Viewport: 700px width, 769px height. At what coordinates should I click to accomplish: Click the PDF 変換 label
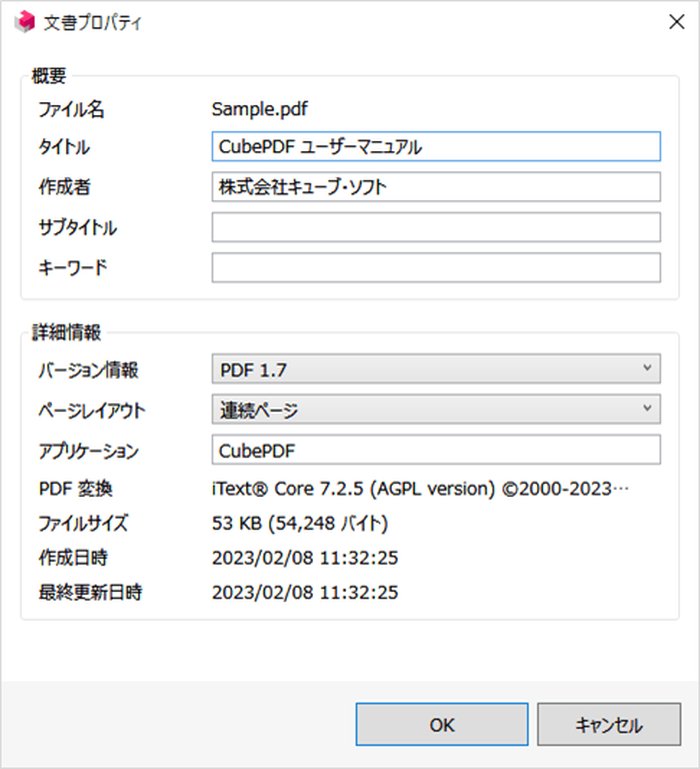76,488
